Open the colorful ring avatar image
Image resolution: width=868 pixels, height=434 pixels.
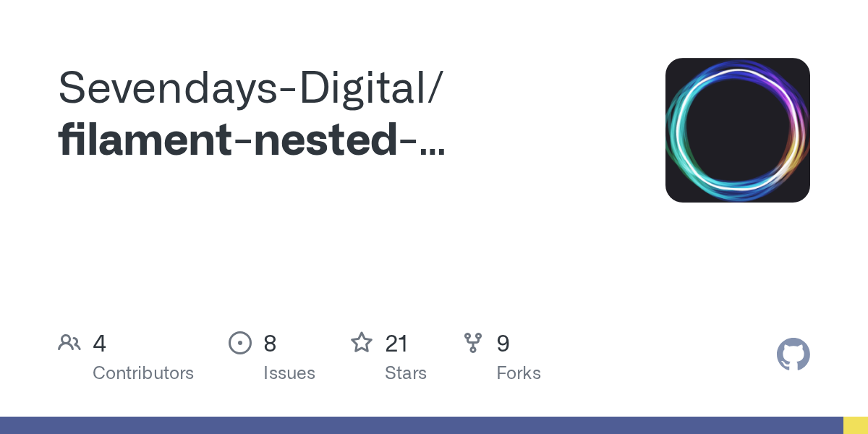tap(738, 130)
